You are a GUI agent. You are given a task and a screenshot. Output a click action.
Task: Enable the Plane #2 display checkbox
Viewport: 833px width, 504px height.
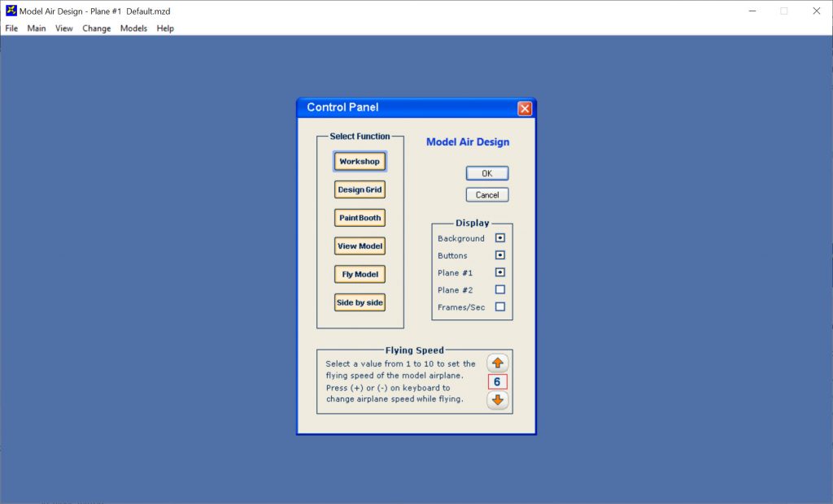[x=500, y=289]
